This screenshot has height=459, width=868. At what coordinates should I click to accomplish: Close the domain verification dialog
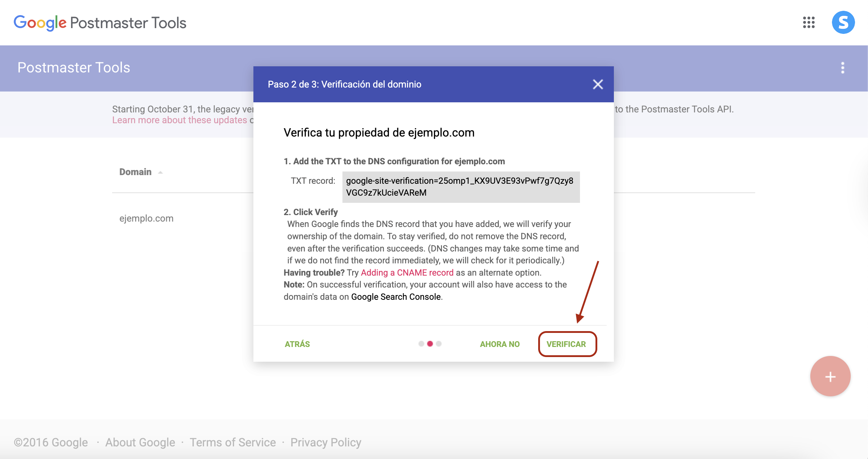[598, 84]
